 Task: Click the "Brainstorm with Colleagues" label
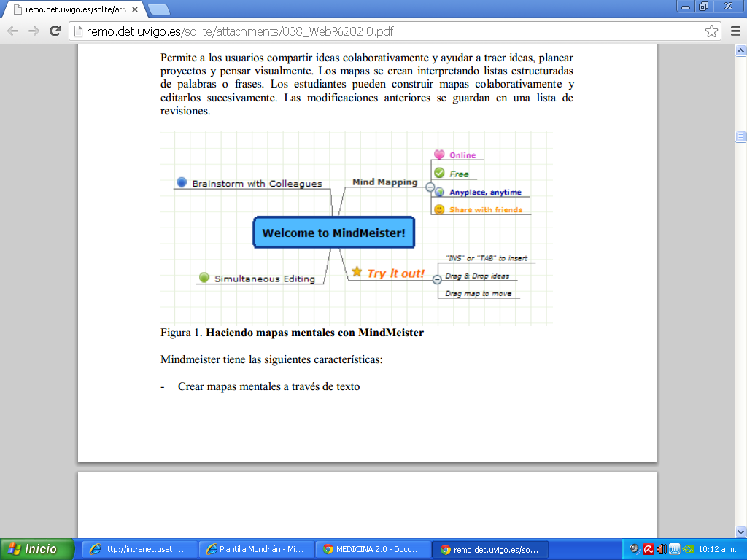coord(257,184)
